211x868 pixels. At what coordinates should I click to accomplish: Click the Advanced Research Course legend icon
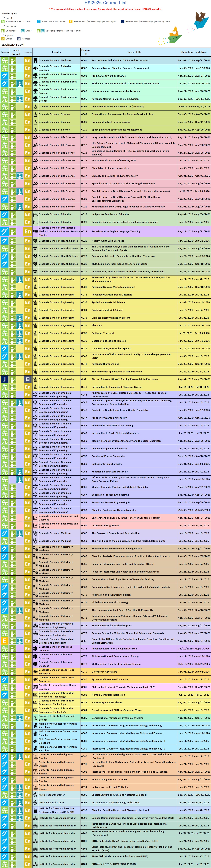tap(3, 22)
